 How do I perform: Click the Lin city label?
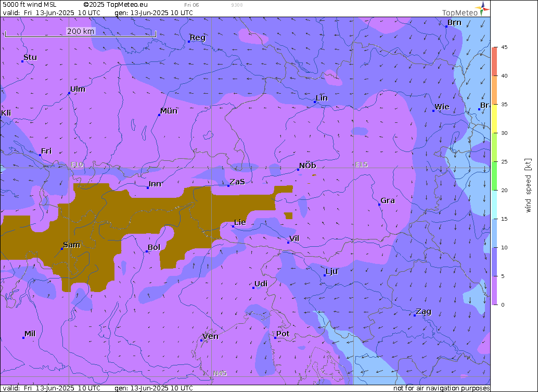[x=322, y=98]
